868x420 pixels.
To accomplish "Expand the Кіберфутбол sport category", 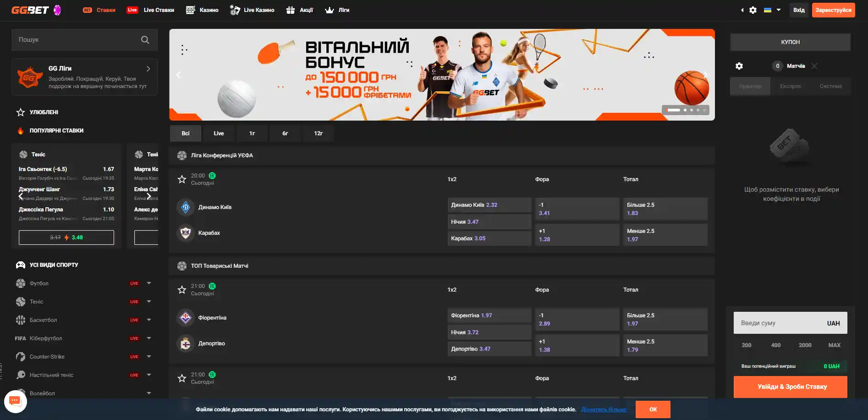I will click(x=149, y=338).
